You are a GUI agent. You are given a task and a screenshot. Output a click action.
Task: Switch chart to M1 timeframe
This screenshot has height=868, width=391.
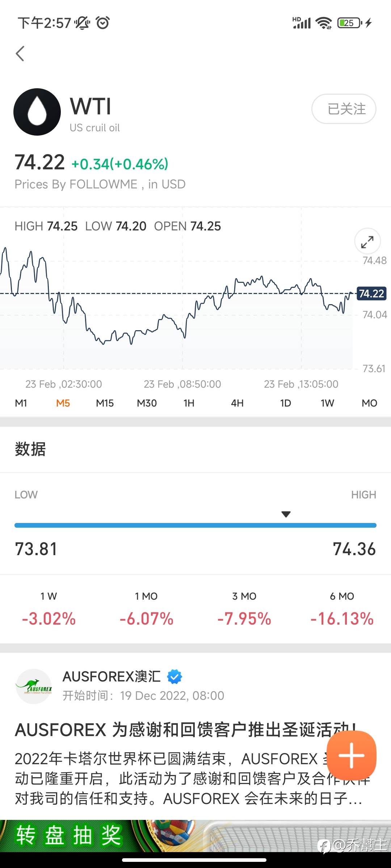coord(21,403)
